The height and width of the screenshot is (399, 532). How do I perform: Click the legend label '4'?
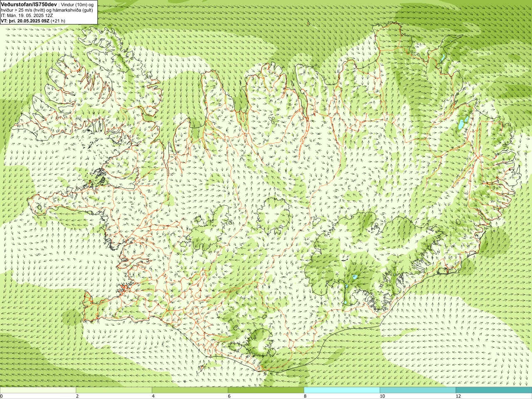coord(153,396)
